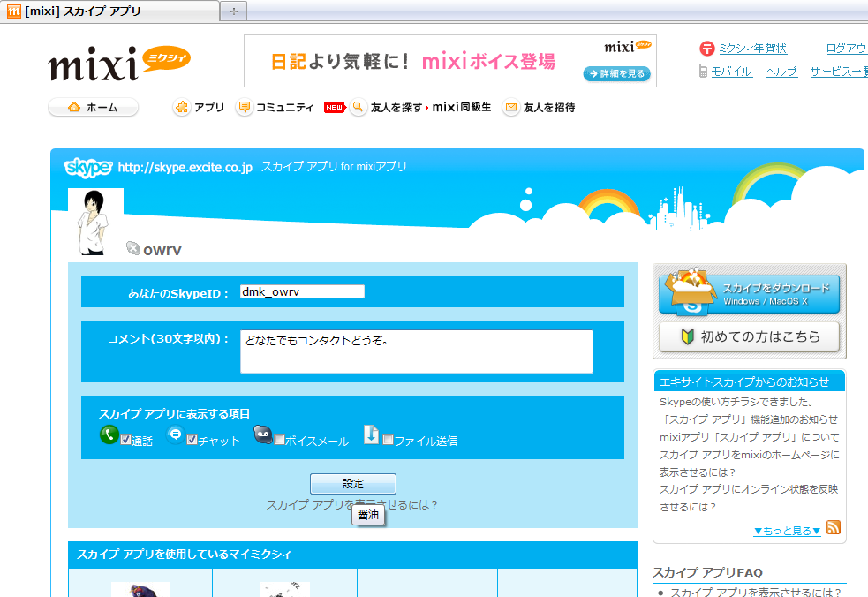Click the NEW badge icon
This screenshot has width=868, height=597.
[x=335, y=108]
